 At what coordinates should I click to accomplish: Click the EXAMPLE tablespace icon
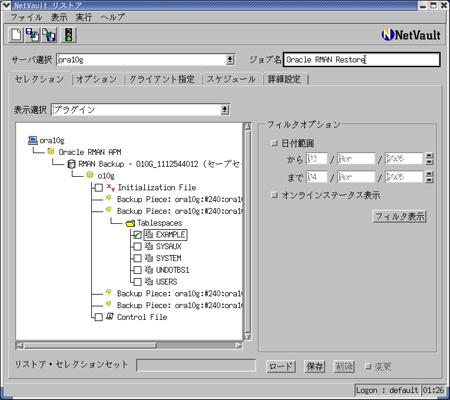click(149, 234)
